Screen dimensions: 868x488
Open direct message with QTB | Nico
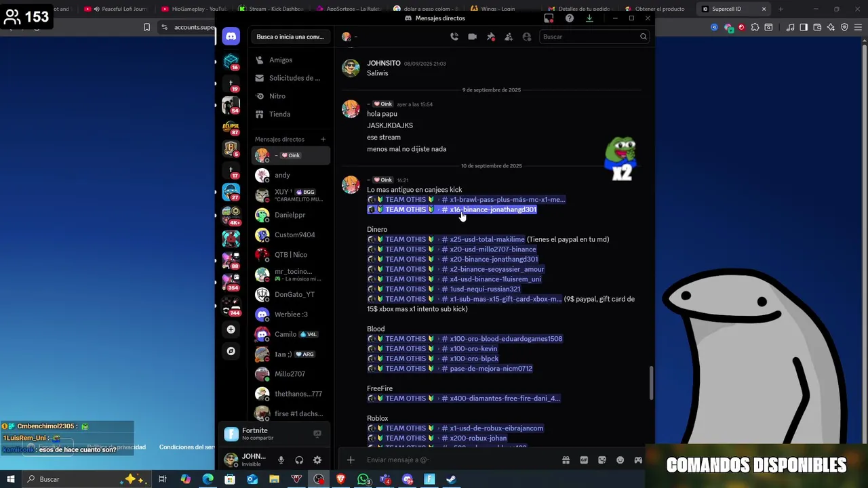tap(290, 255)
